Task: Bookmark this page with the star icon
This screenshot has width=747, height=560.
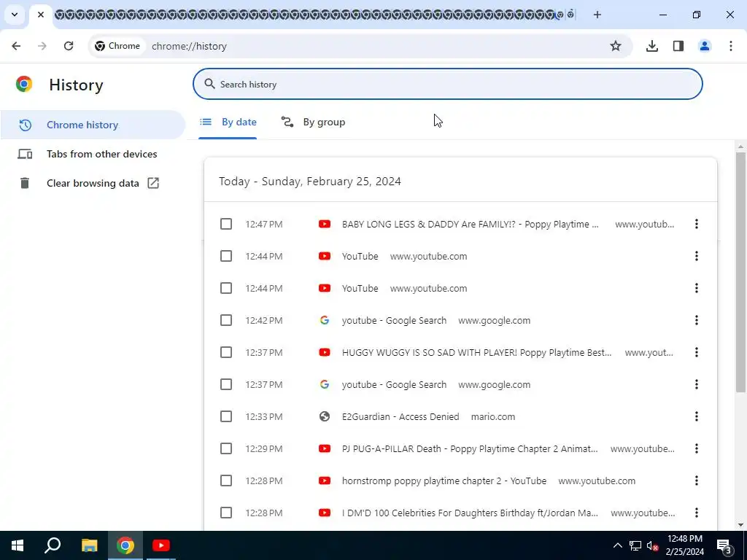Action: tap(616, 46)
